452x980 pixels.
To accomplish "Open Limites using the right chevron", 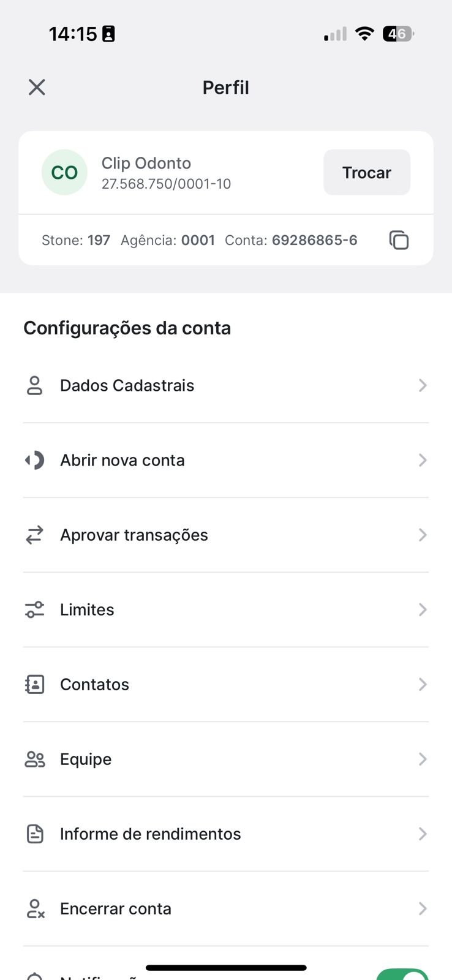I will 422,609.
